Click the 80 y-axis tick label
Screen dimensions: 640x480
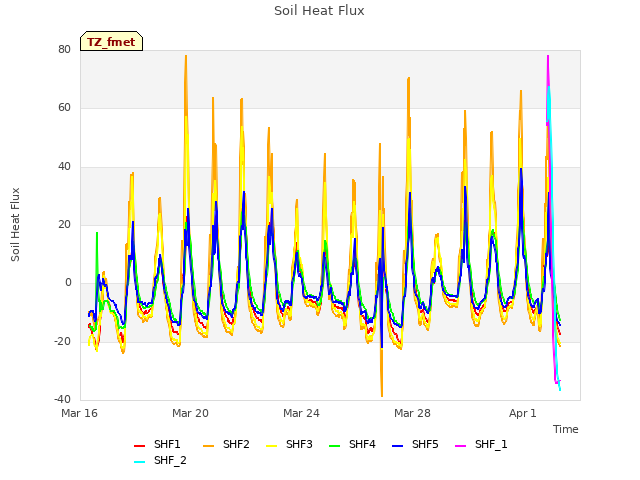point(64,49)
